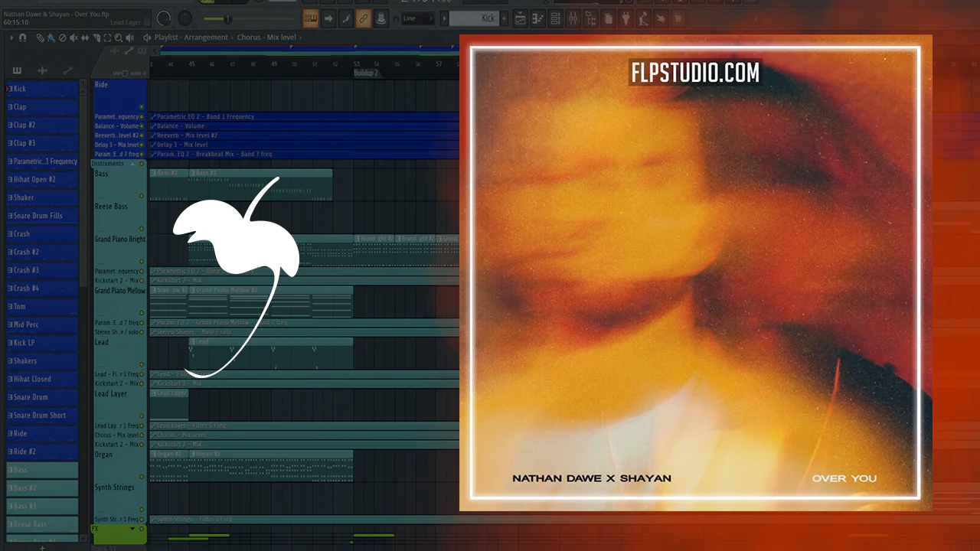Choose the Select marquee tool

click(106, 37)
